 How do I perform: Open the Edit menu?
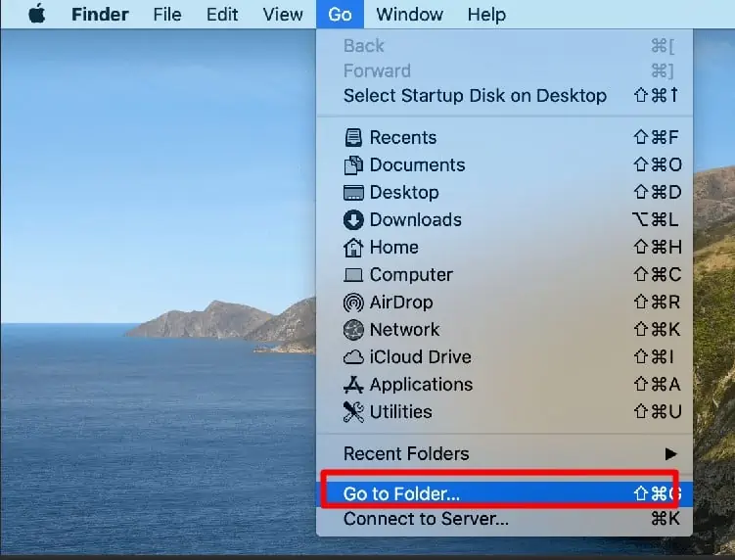[222, 15]
